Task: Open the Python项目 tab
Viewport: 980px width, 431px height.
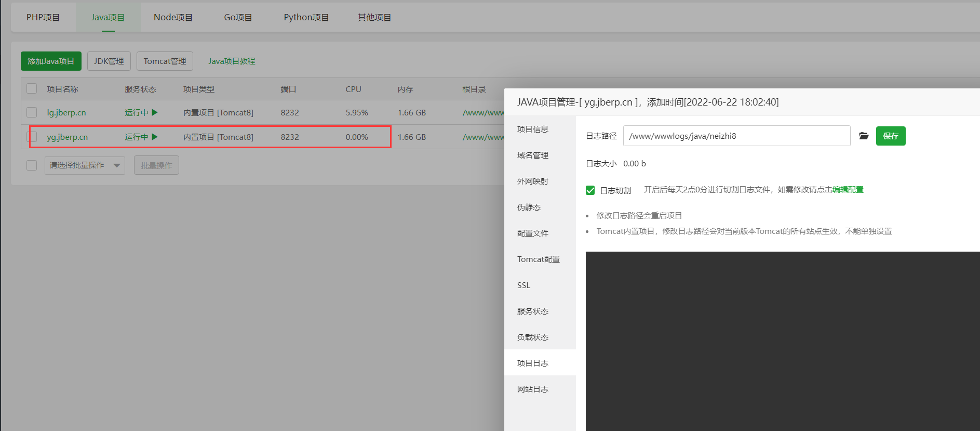Action: tap(306, 17)
